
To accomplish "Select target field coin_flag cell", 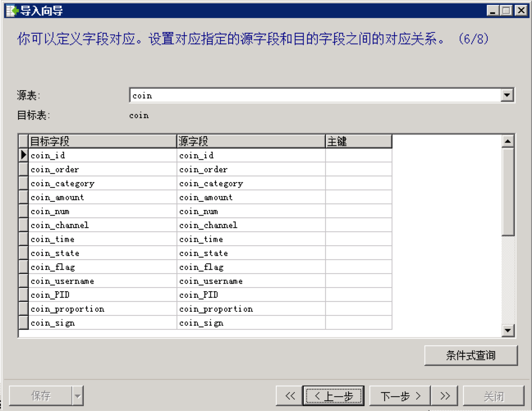I will point(103,267).
